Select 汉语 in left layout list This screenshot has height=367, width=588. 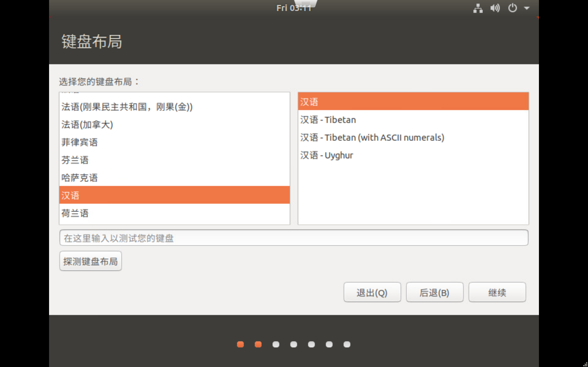tap(174, 195)
